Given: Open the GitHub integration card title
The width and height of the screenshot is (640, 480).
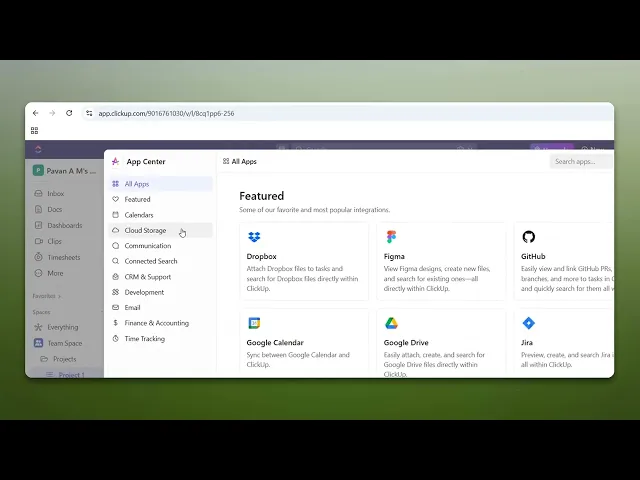Looking at the screenshot, I should [x=533, y=256].
